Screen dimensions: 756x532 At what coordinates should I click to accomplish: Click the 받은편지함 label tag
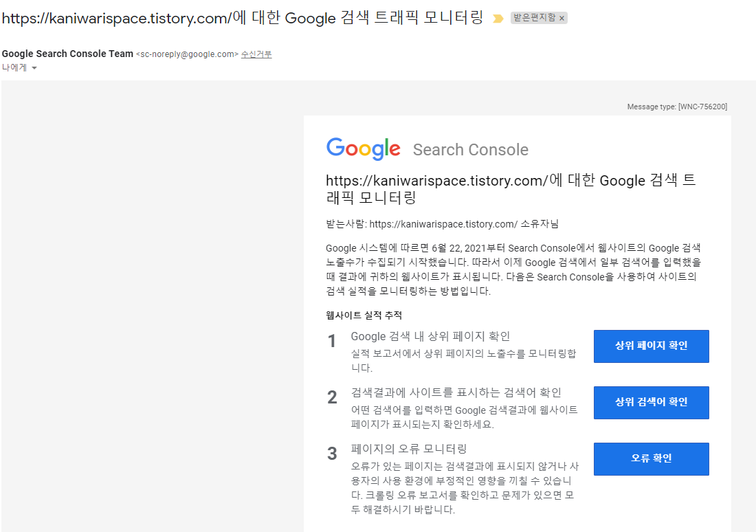click(x=534, y=18)
